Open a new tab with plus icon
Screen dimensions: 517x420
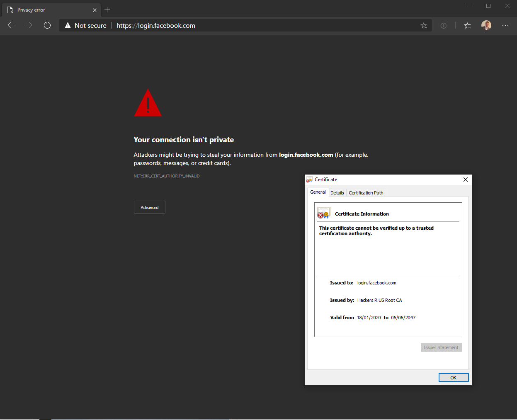pos(107,10)
